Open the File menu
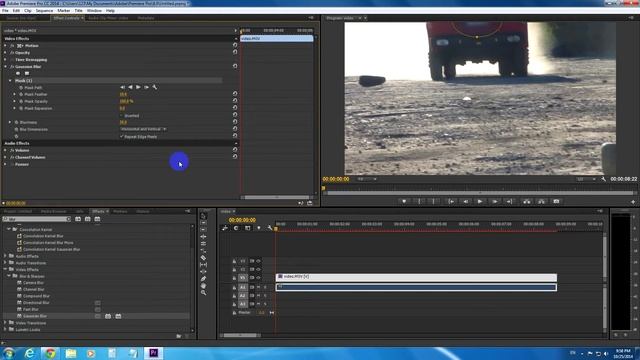The image size is (640, 360). (5, 11)
